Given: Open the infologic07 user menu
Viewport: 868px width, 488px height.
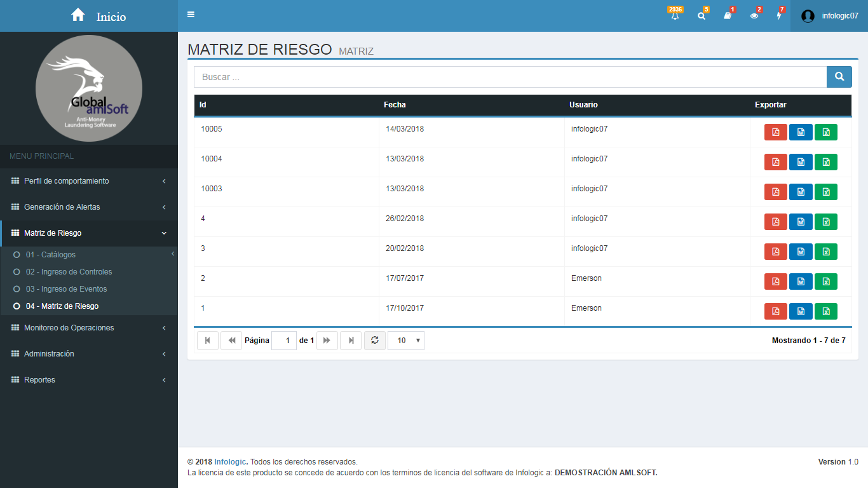Looking at the screenshot, I should pos(829,16).
